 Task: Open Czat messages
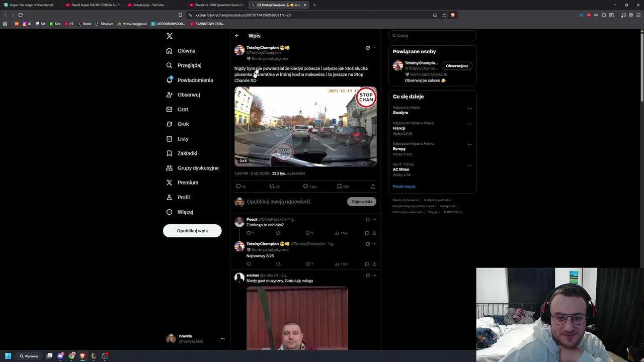coord(177,109)
